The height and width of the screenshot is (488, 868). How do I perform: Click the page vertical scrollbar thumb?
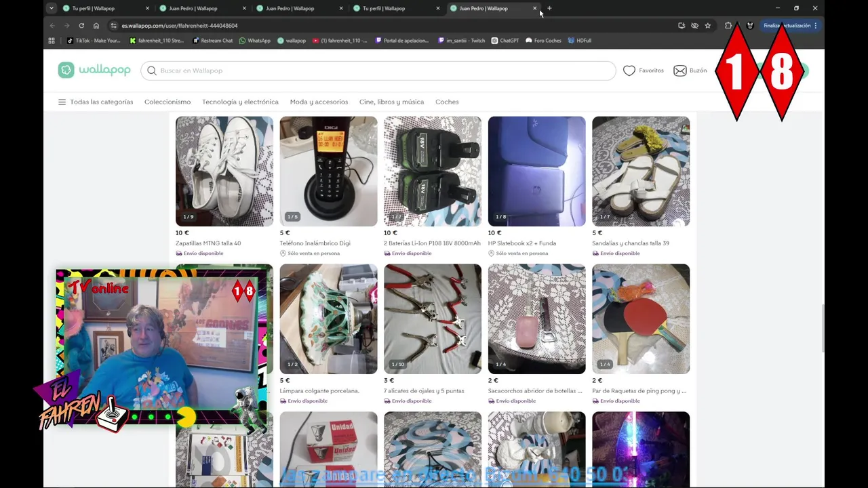(823, 328)
